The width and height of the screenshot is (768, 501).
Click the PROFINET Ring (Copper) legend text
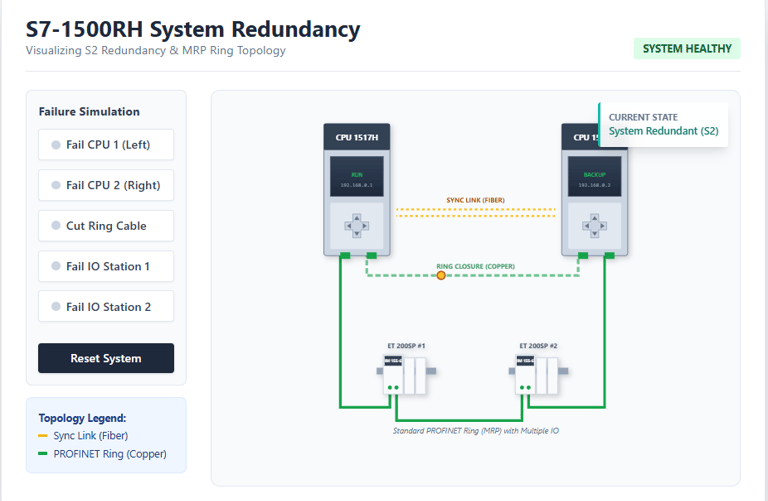point(110,454)
